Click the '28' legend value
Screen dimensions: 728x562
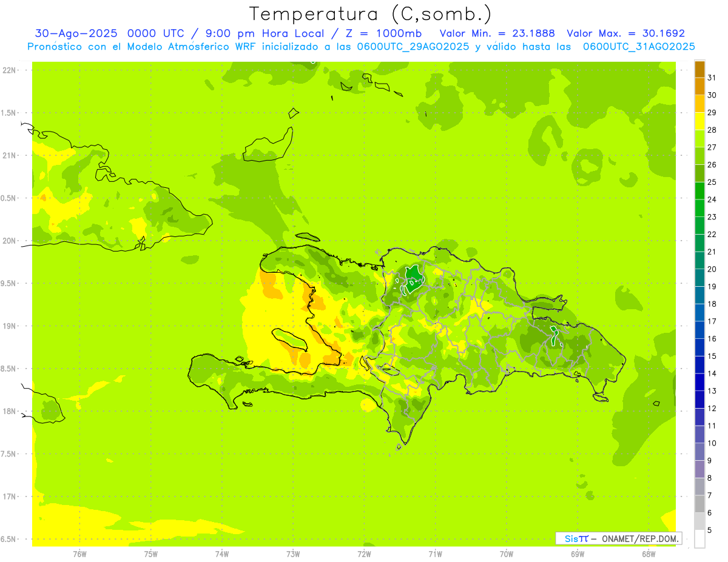(712, 130)
